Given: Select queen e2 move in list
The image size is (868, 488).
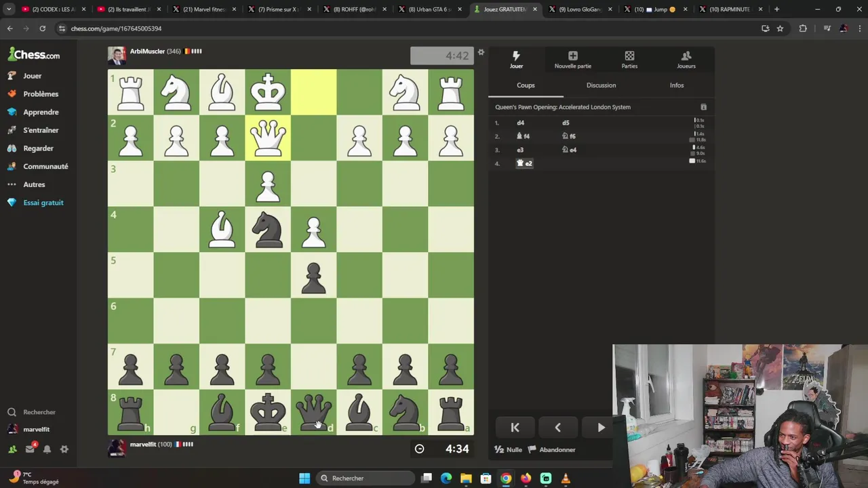Looking at the screenshot, I should [524, 163].
